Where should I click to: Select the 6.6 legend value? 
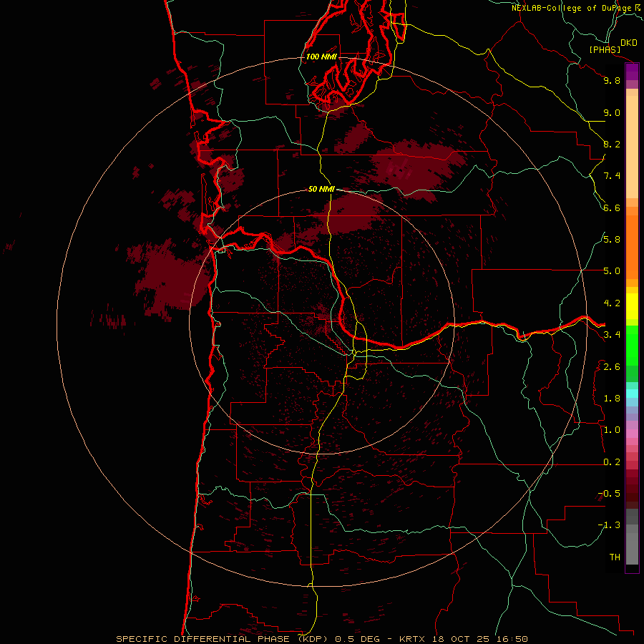[612, 208]
